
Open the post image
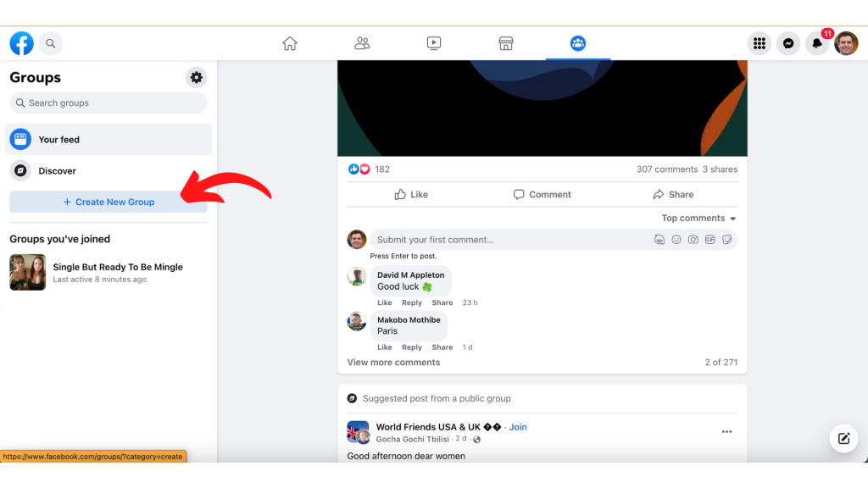tap(542, 108)
